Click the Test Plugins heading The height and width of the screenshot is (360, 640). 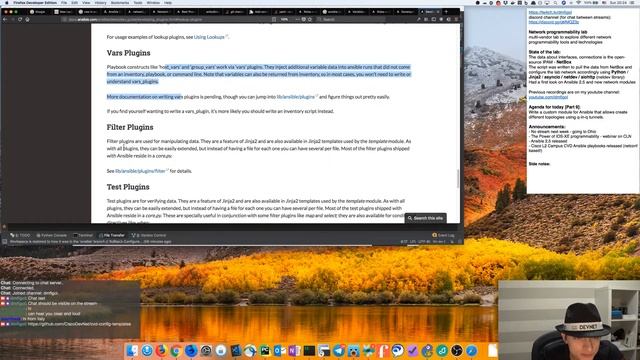pos(128,187)
